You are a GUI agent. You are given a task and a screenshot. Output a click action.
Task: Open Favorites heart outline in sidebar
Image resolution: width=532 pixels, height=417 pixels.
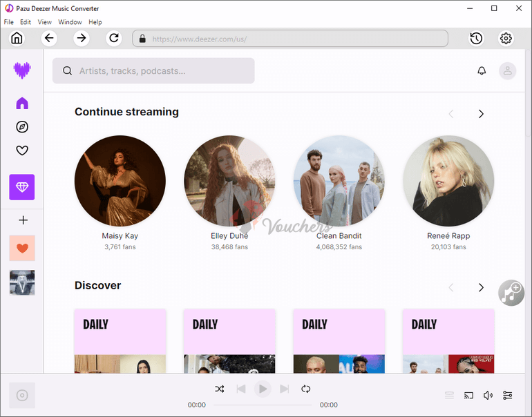(x=22, y=151)
